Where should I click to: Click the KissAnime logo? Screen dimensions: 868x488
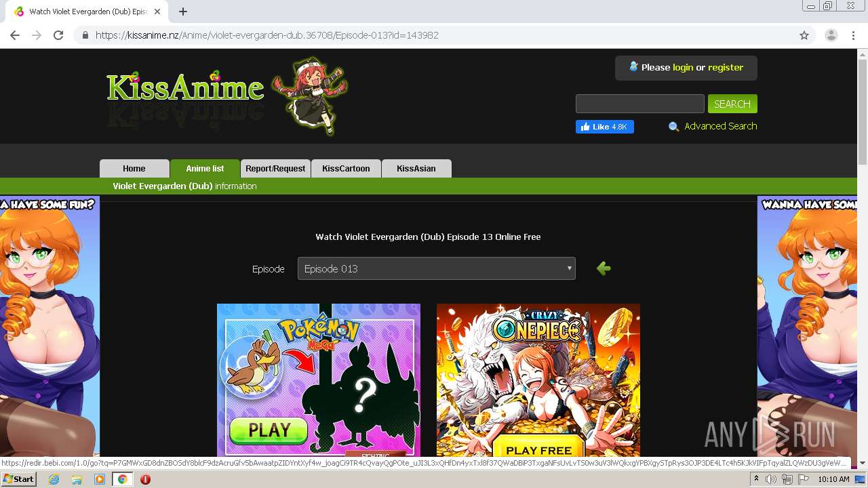(185, 88)
